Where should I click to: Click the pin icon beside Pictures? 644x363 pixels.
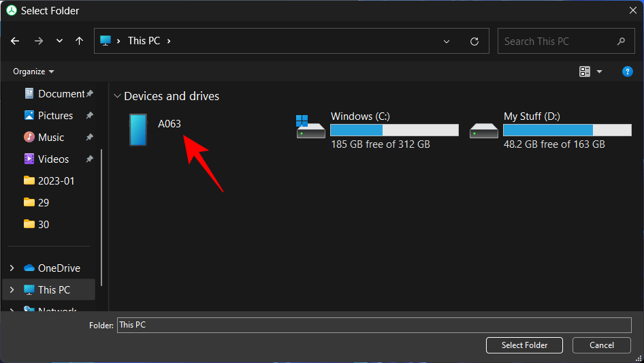(90, 115)
